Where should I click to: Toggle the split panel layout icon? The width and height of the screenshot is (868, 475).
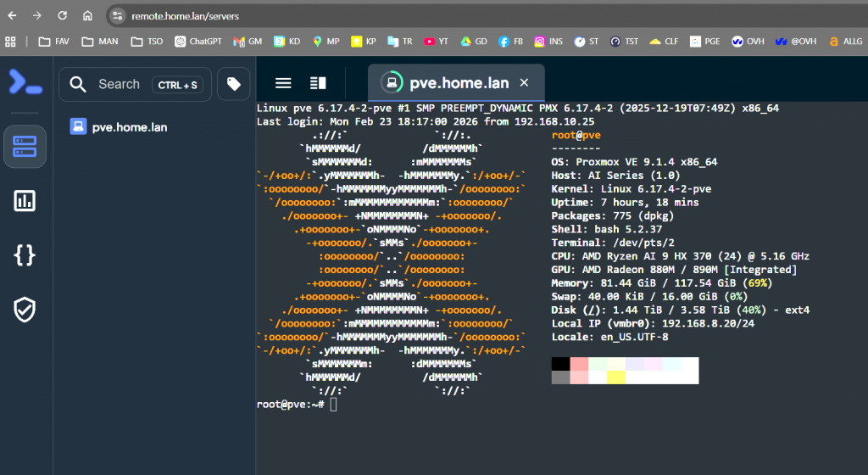coord(318,83)
